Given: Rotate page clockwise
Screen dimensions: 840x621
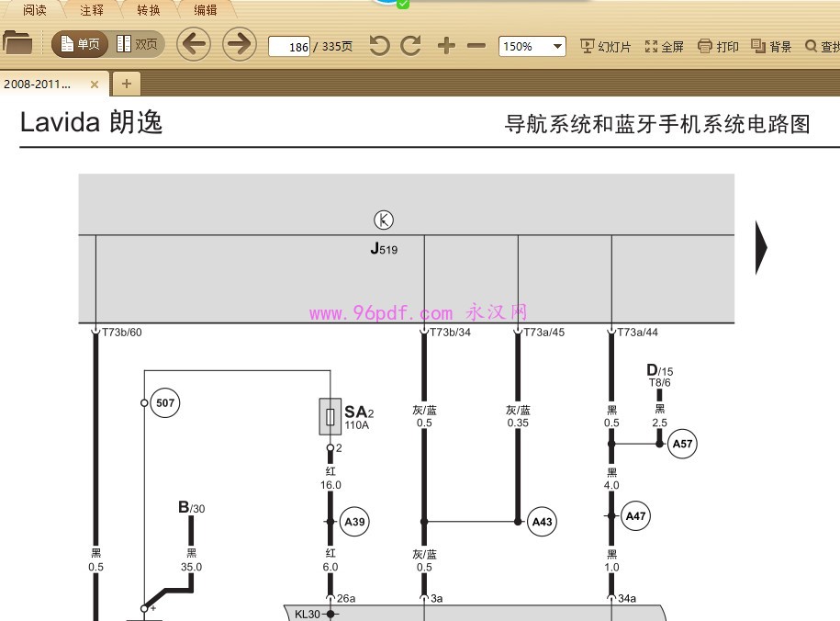Looking at the screenshot, I should pyautogui.click(x=411, y=46).
